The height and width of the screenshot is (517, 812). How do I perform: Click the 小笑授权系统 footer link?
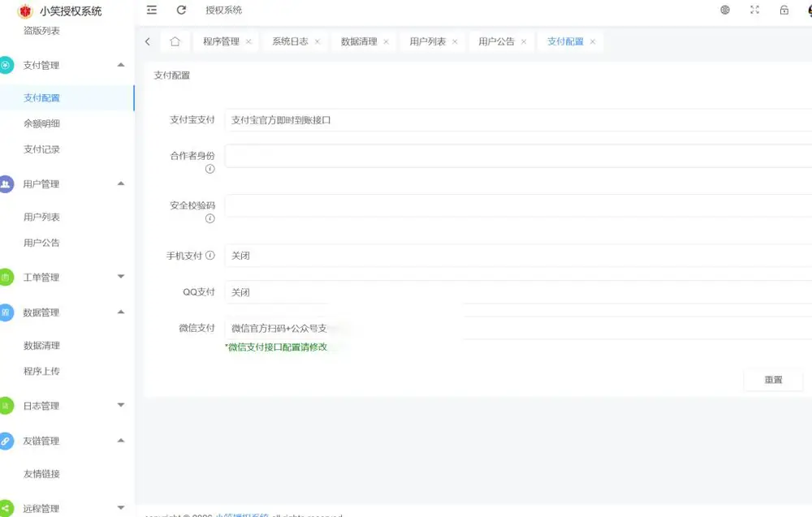tap(242, 515)
